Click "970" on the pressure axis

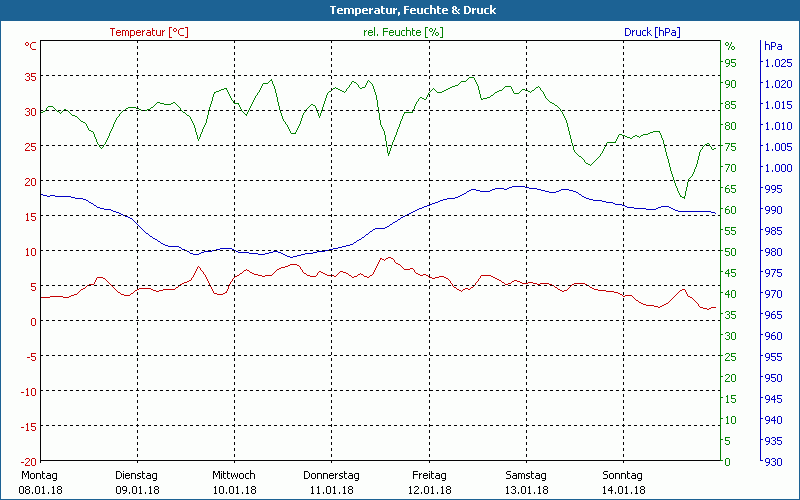point(773,294)
